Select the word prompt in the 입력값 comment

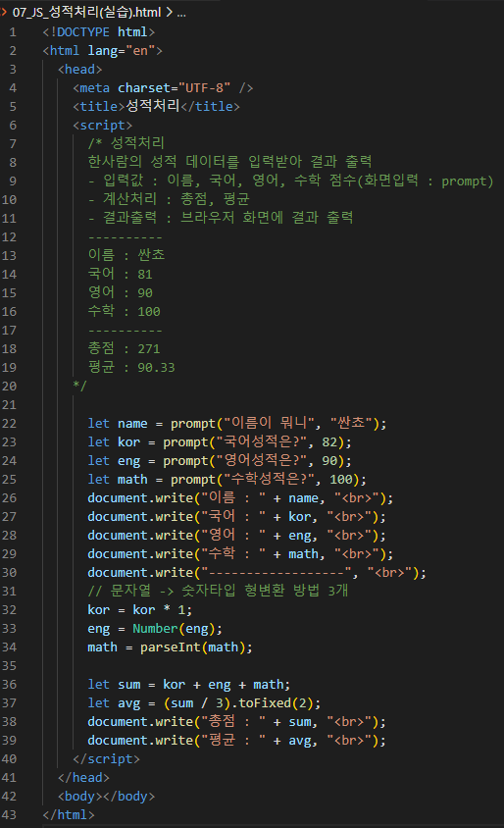point(464,181)
